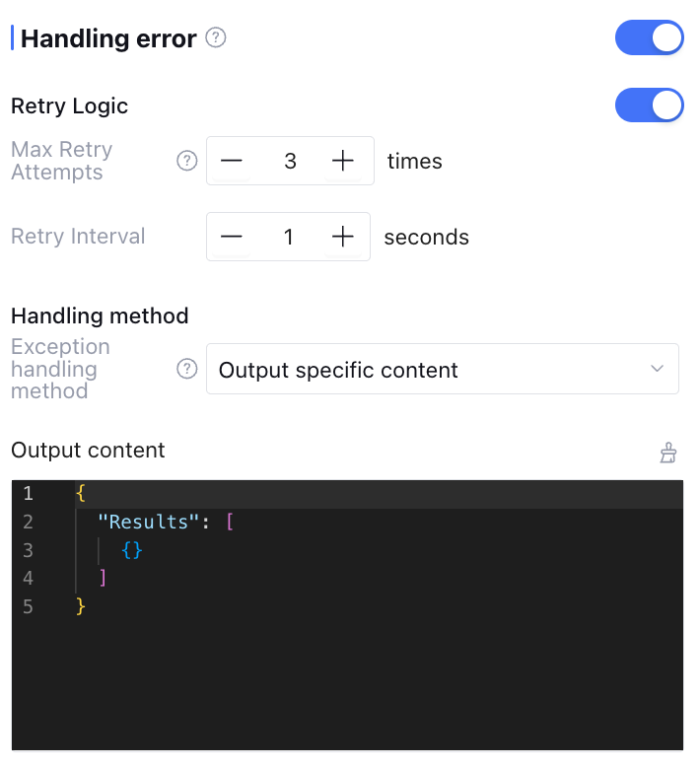The image size is (700, 771).
Task: Click the Max Retry Attempts value field
Action: pyautogui.click(x=290, y=161)
